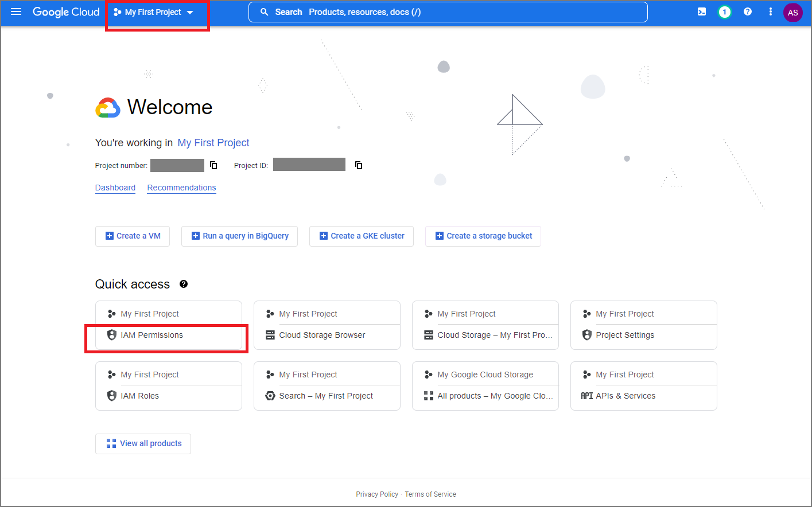This screenshot has width=812, height=507.
Task: Click the Cloud Storage – My First Pro… icon
Action: coord(429,335)
